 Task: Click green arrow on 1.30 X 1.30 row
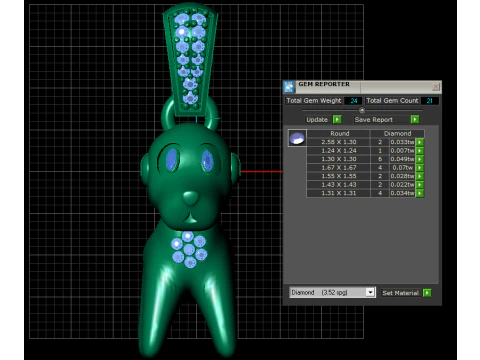[x=420, y=159]
